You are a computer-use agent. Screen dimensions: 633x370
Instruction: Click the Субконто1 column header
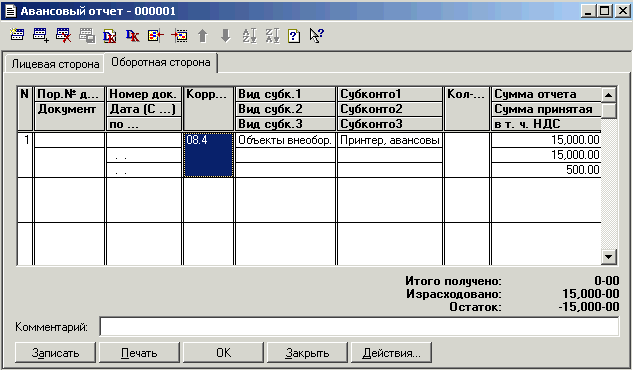(390, 94)
